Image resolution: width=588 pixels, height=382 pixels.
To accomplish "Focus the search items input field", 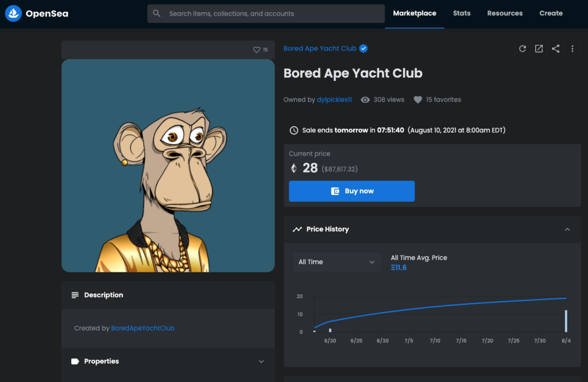I will pyautogui.click(x=266, y=14).
